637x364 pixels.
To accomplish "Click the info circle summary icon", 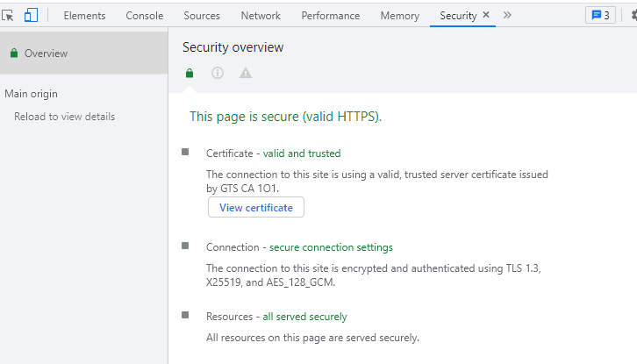I will pos(218,73).
